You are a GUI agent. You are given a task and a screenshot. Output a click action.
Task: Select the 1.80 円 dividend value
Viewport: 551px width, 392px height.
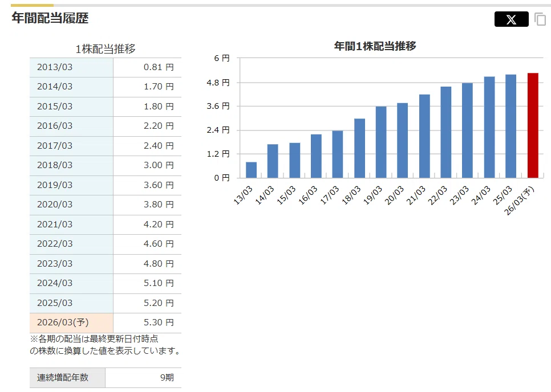(159, 107)
